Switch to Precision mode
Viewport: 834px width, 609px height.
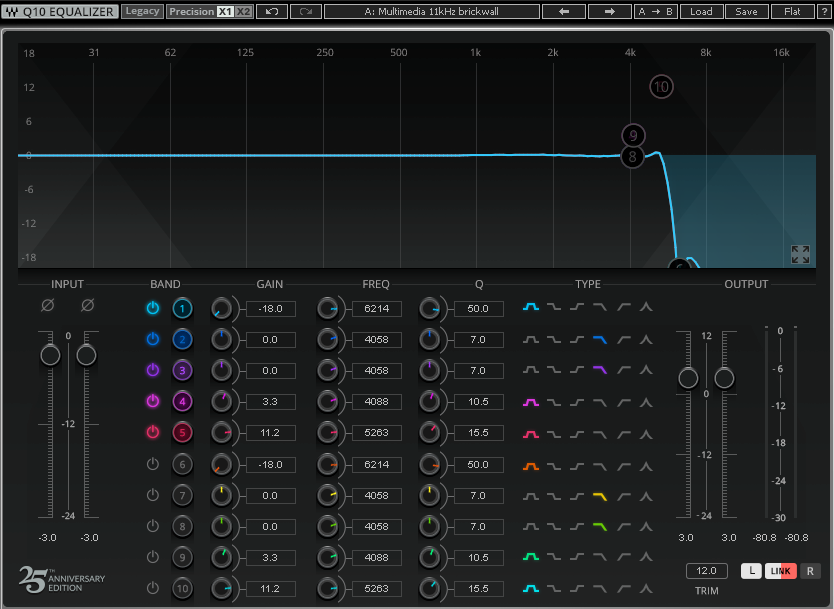(x=191, y=11)
